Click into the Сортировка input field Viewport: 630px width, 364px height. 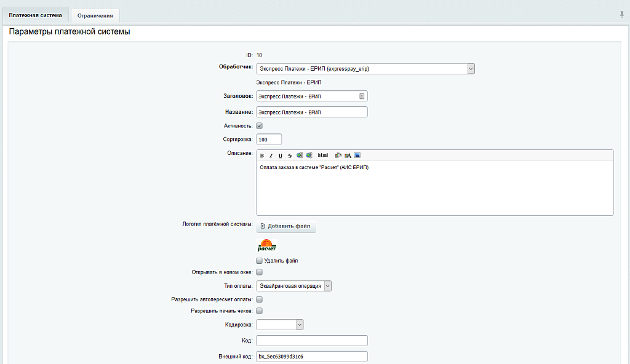point(269,140)
